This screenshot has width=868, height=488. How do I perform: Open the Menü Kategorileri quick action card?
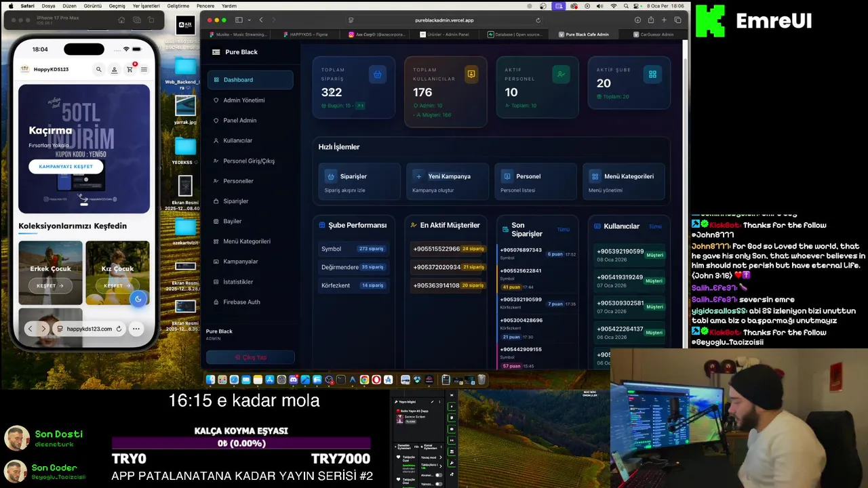click(x=624, y=182)
